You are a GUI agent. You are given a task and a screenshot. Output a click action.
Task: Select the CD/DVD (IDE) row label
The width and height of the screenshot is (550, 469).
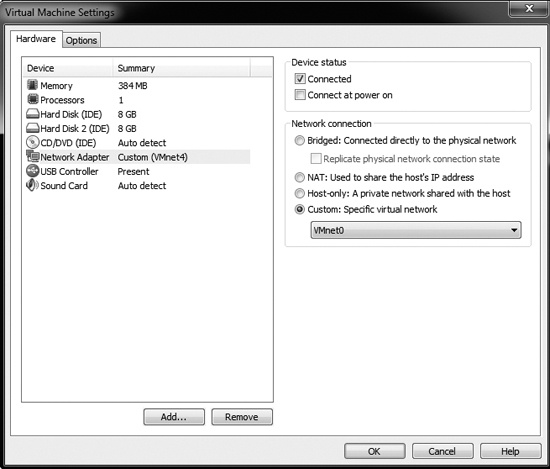pyautogui.click(x=68, y=143)
